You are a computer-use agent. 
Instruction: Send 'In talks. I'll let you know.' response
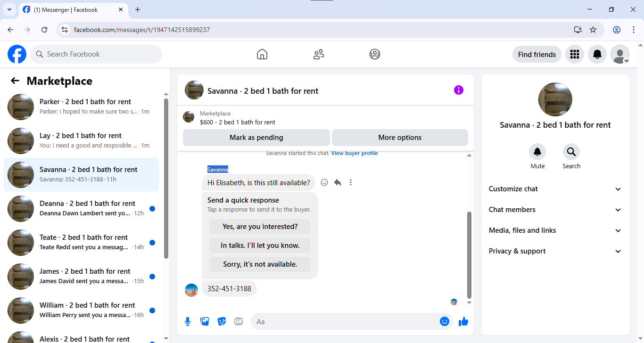260,245
